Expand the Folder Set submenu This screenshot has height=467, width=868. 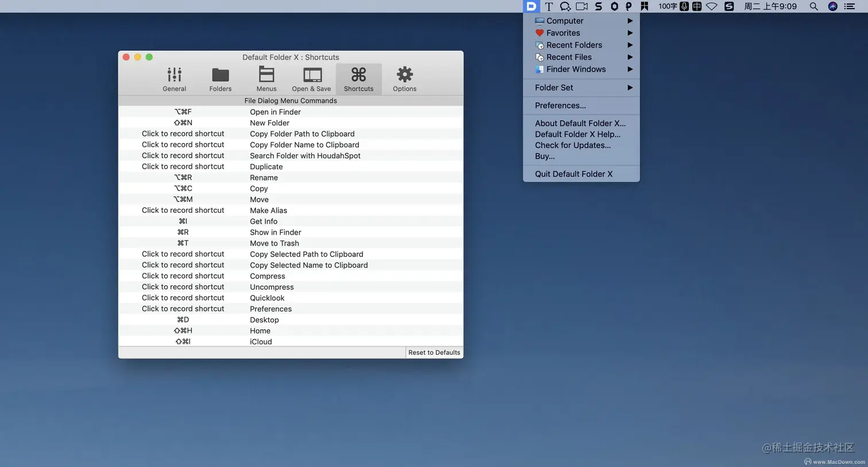pyautogui.click(x=582, y=87)
